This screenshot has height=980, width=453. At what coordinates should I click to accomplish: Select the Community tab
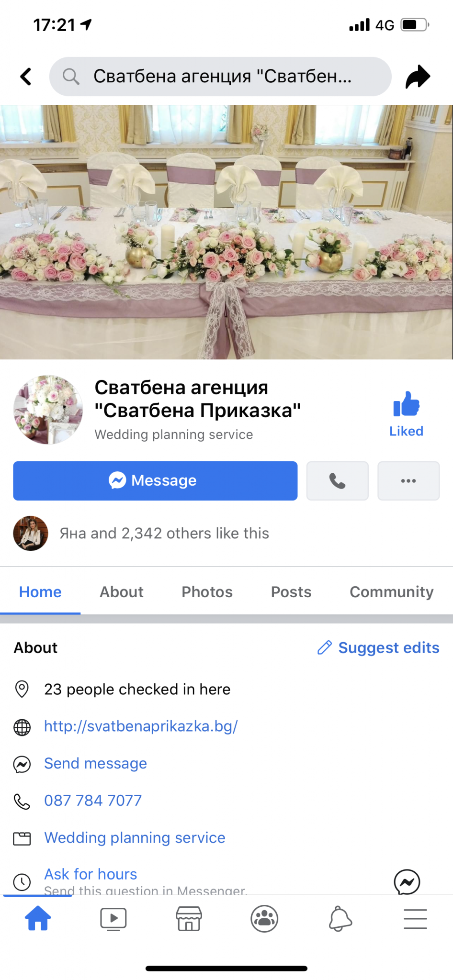pos(392,592)
